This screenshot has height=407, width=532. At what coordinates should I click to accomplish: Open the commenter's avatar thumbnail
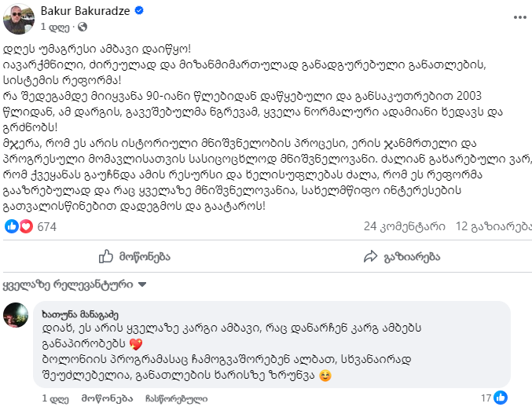(16, 315)
